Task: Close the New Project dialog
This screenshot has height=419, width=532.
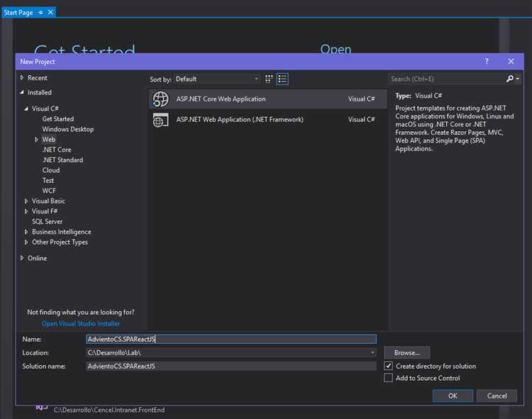Action: [x=511, y=62]
